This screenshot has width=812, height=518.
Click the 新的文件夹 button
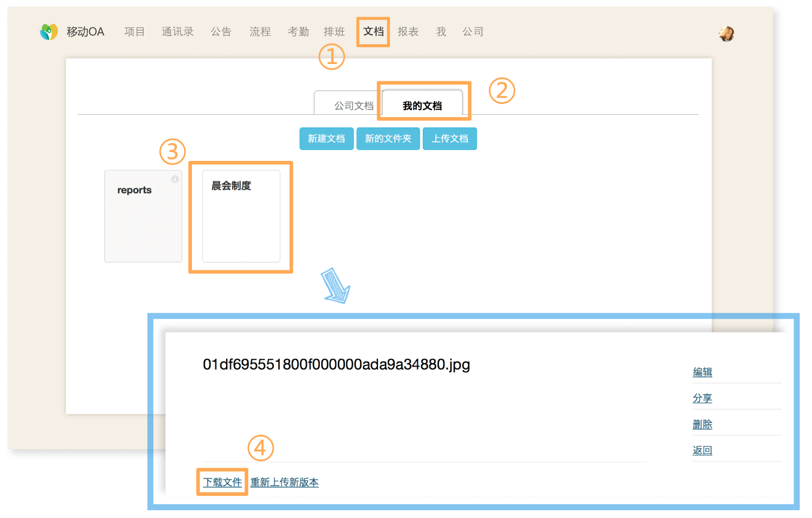coord(388,139)
